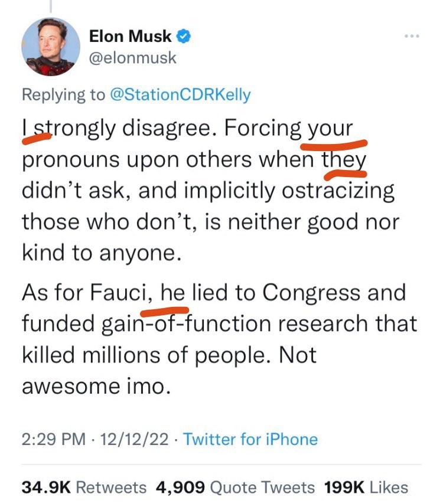Image resolution: width=443 pixels, height=504 pixels.
Task: Show the 199K Likes list
Action: point(366,487)
